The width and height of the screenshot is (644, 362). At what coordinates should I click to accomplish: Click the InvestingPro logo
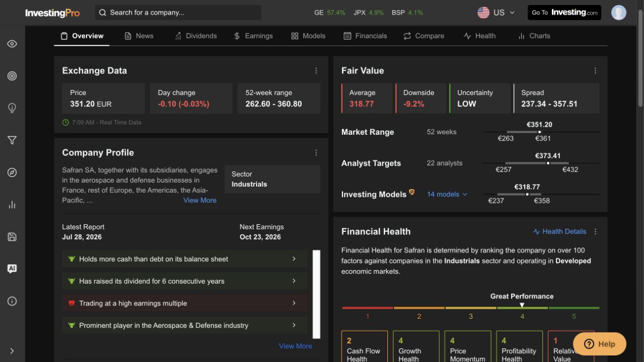click(52, 13)
